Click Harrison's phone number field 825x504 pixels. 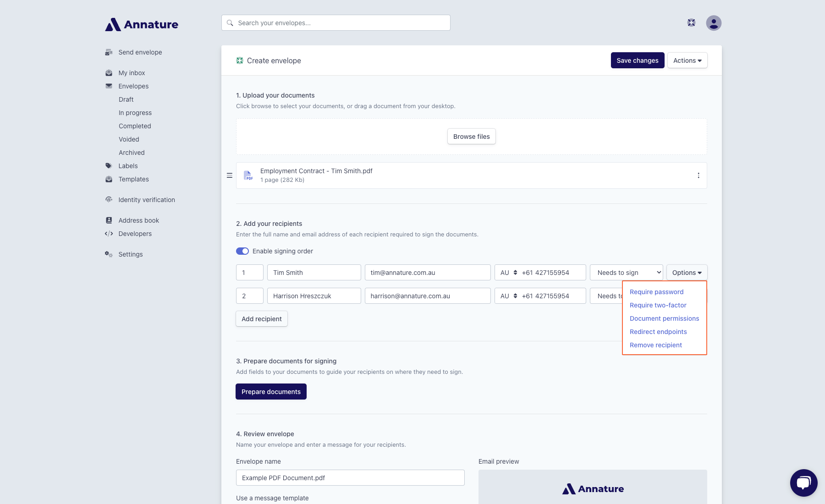pyautogui.click(x=552, y=296)
